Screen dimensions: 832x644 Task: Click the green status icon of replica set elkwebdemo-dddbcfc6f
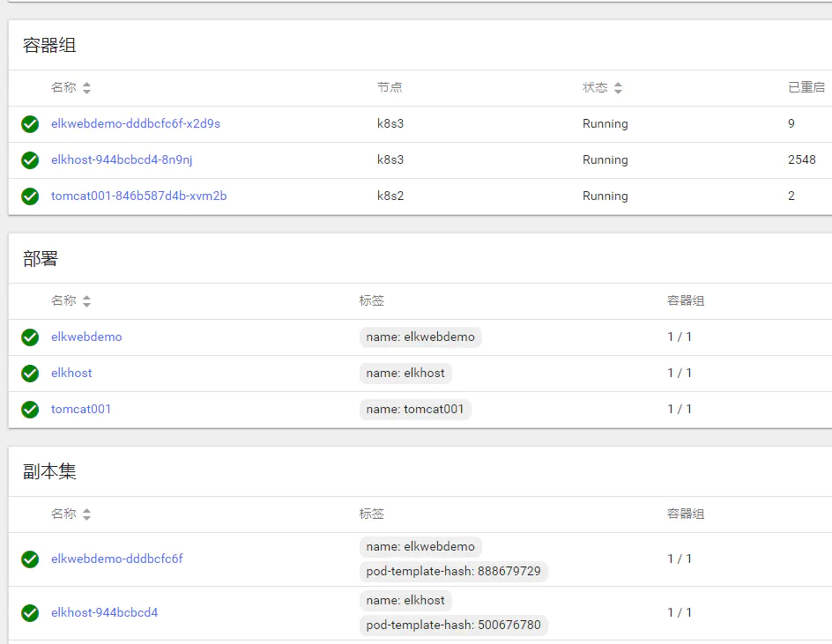(x=29, y=559)
